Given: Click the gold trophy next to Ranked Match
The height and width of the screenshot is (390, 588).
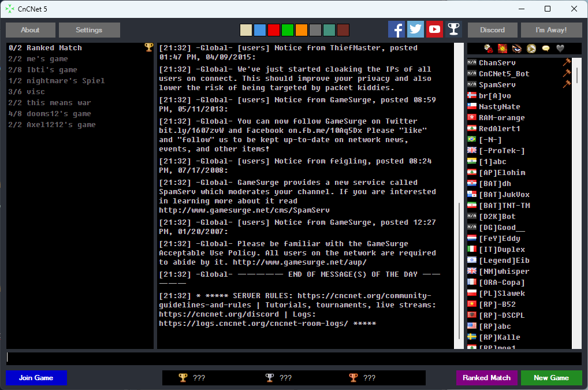Looking at the screenshot, I should [149, 47].
